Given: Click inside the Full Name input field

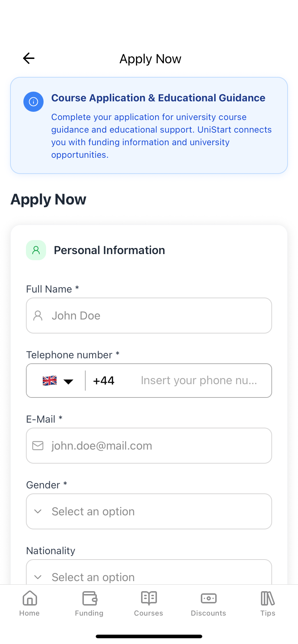Looking at the screenshot, I should (149, 316).
